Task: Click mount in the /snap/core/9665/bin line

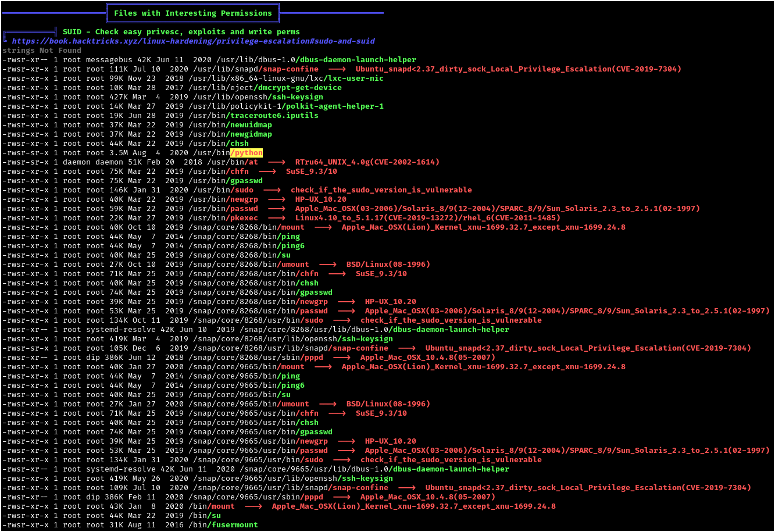Action: [x=292, y=367]
